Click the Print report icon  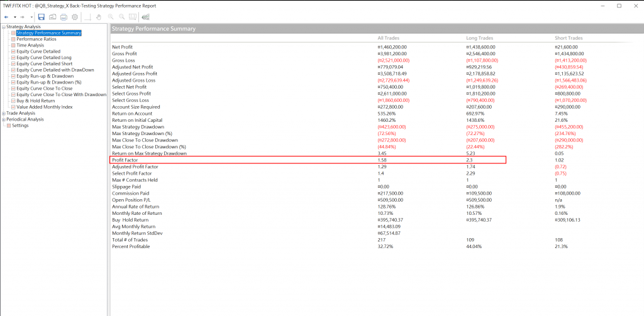pyautogui.click(x=64, y=16)
